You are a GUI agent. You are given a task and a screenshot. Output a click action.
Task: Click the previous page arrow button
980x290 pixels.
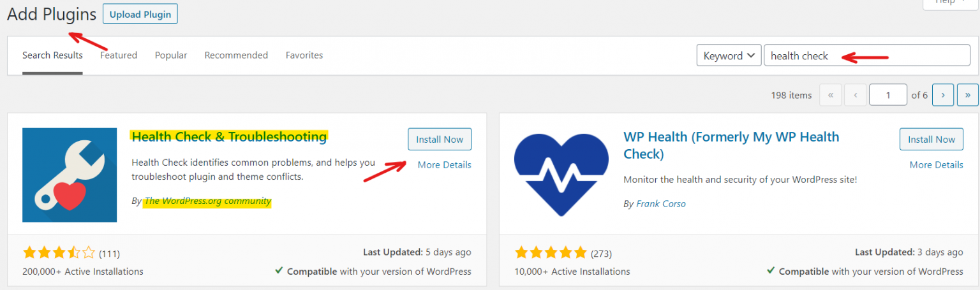click(855, 95)
